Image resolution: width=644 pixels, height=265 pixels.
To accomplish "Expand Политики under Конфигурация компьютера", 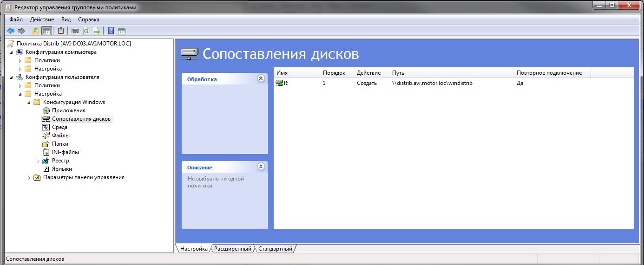I will pyautogui.click(x=20, y=61).
